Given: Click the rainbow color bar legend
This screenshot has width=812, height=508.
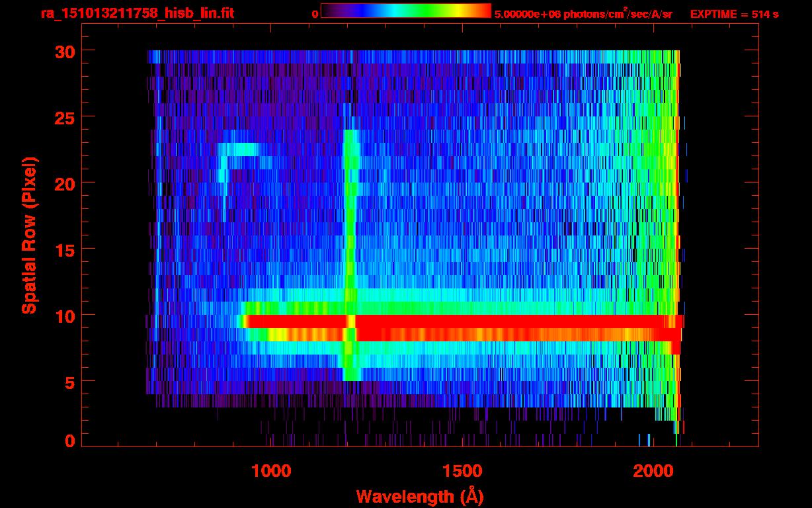Looking at the screenshot, I should click(x=406, y=11).
